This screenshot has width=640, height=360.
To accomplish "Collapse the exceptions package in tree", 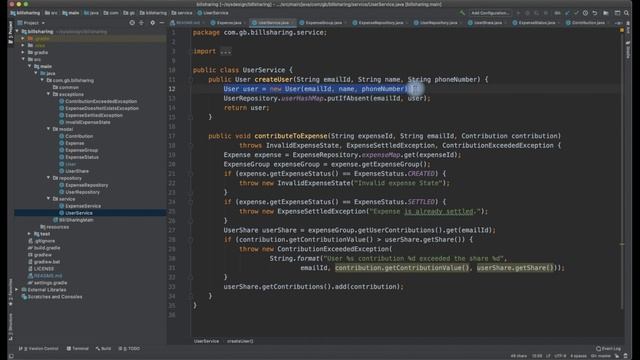I will [48, 94].
